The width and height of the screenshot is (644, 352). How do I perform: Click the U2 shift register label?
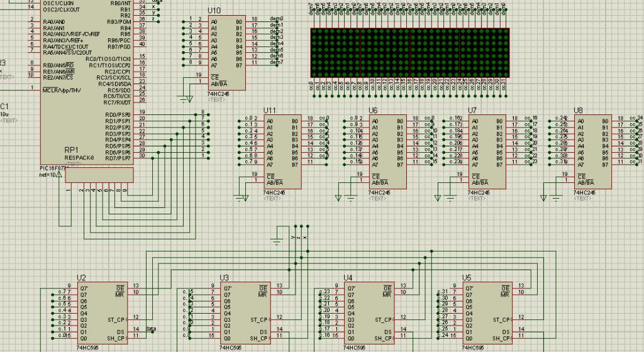[x=81, y=278]
